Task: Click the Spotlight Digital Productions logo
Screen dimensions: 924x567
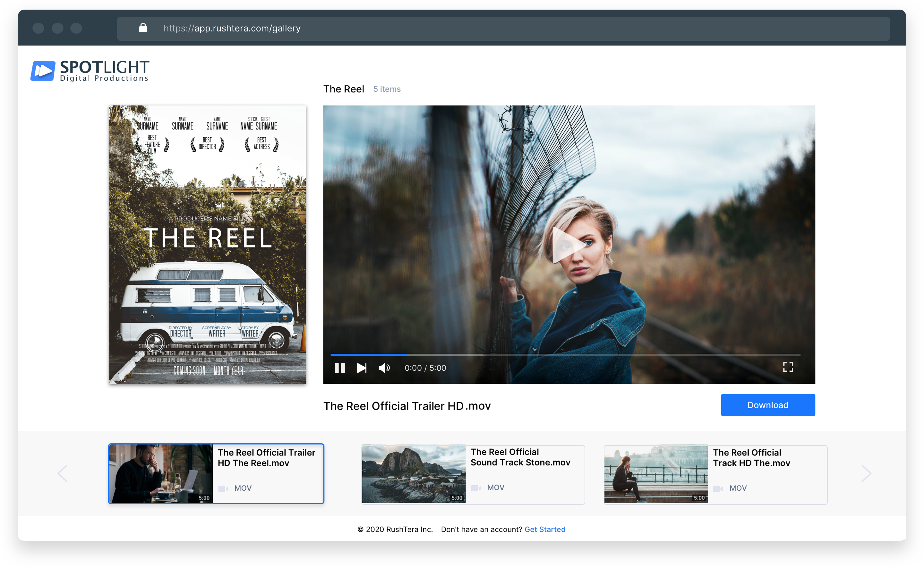Action: click(90, 71)
